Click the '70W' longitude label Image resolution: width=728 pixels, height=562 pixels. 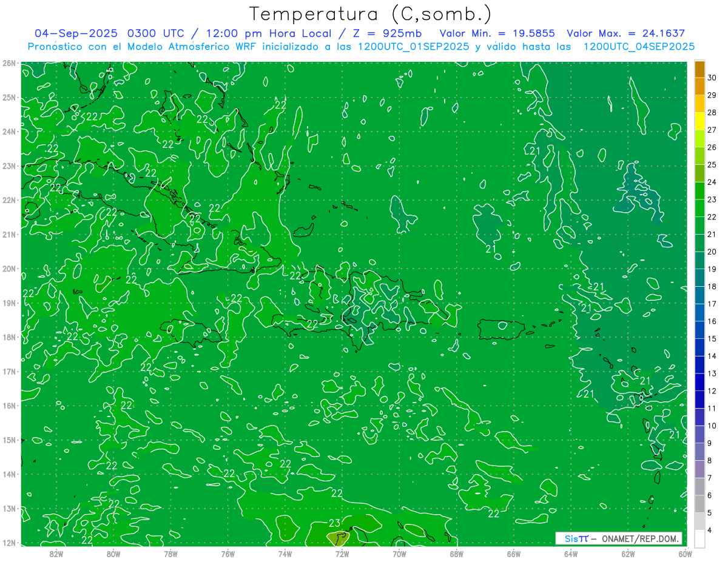(x=399, y=554)
